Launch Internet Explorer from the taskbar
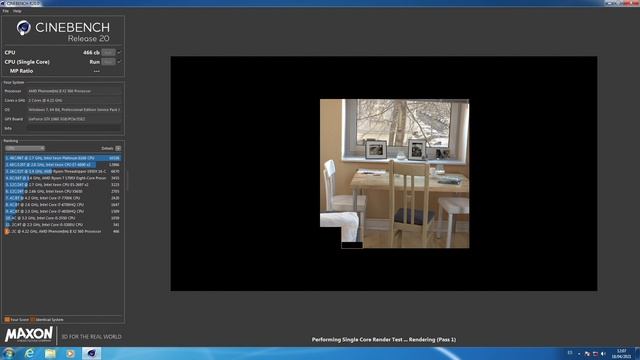Screen dimensions: 640x360 [x=29, y=353]
